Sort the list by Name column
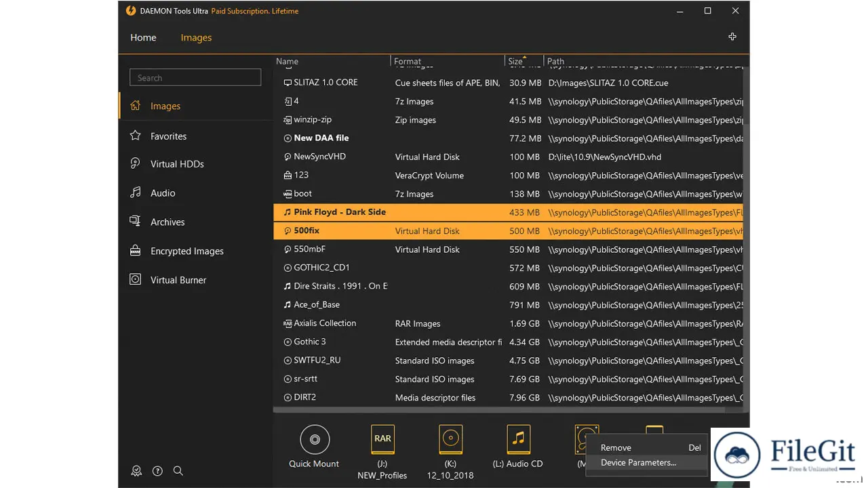The width and height of the screenshot is (868, 488). [x=332, y=61]
